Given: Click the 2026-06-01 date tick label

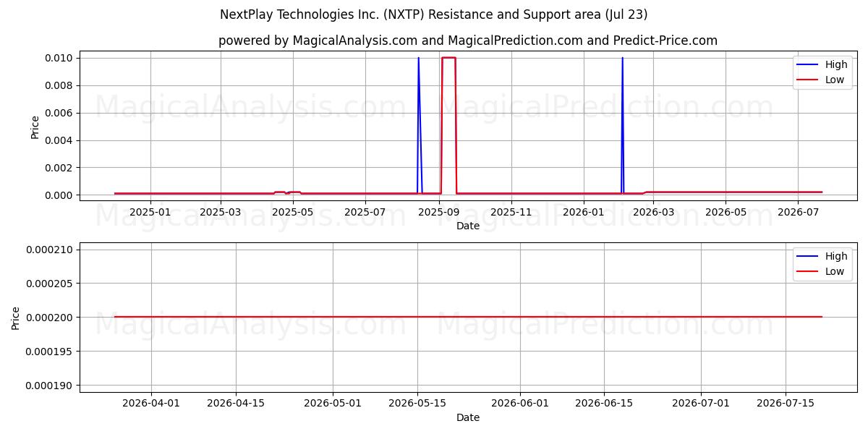Looking at the screenshot, I should (x=520, y=404).
